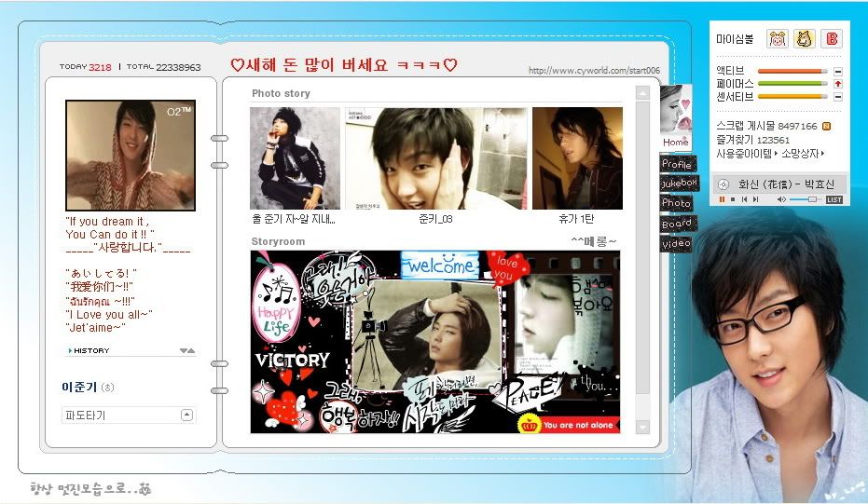Click scrollbar up arrow in main panel
This screenshot has width=868, height=504.
[x=642, y=93]
